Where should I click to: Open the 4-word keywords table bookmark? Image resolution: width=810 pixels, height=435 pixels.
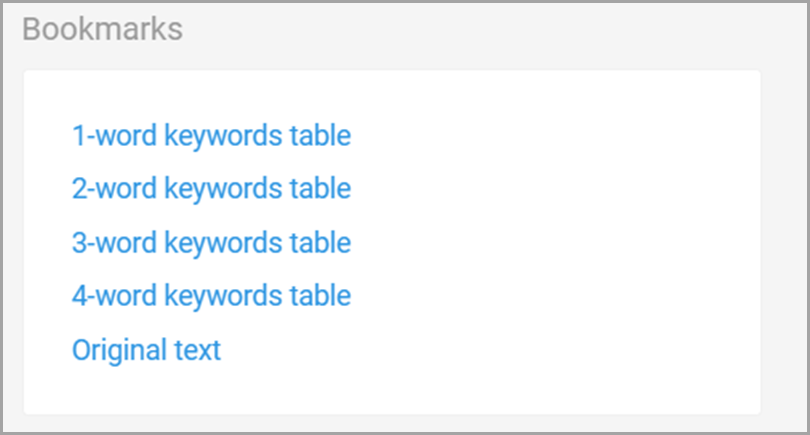[211, 296]
